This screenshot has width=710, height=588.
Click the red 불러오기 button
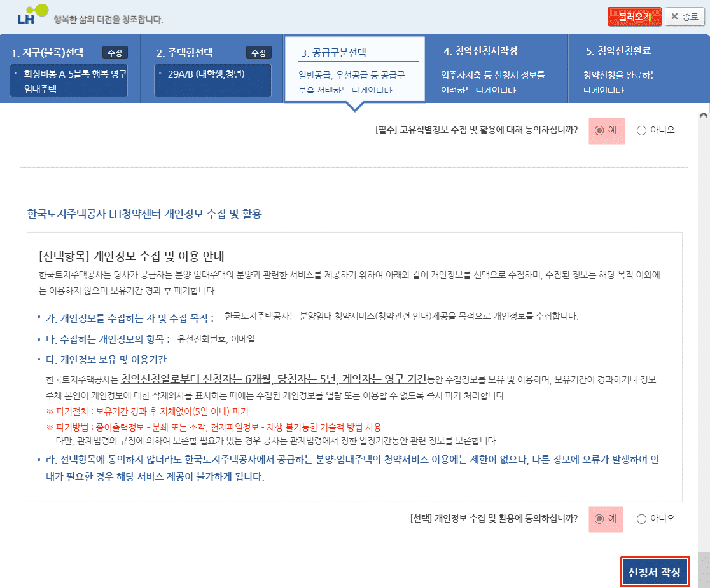click(x=634, y=17)
